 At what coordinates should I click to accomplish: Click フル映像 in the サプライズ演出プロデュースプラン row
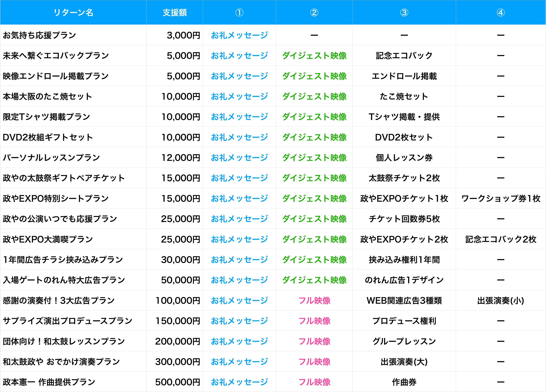(x=314, y=321)
